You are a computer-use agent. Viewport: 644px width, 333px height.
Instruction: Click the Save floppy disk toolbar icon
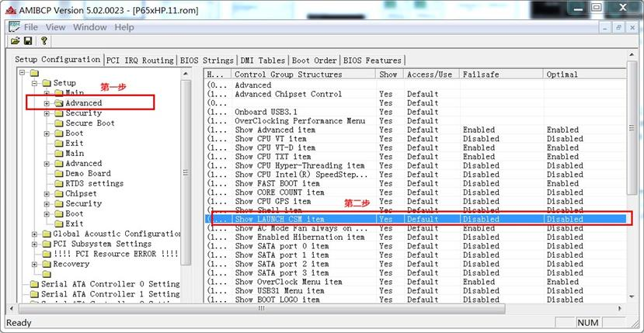[x=28, y=40]
